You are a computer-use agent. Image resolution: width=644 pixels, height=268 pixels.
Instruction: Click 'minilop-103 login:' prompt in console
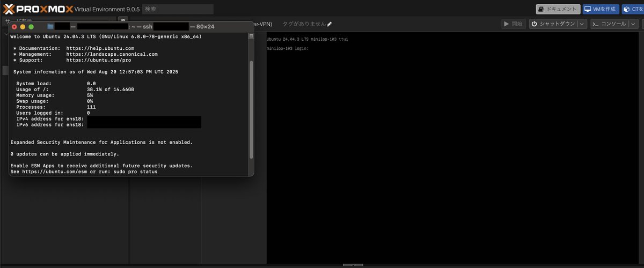click(x=288, y=49)
